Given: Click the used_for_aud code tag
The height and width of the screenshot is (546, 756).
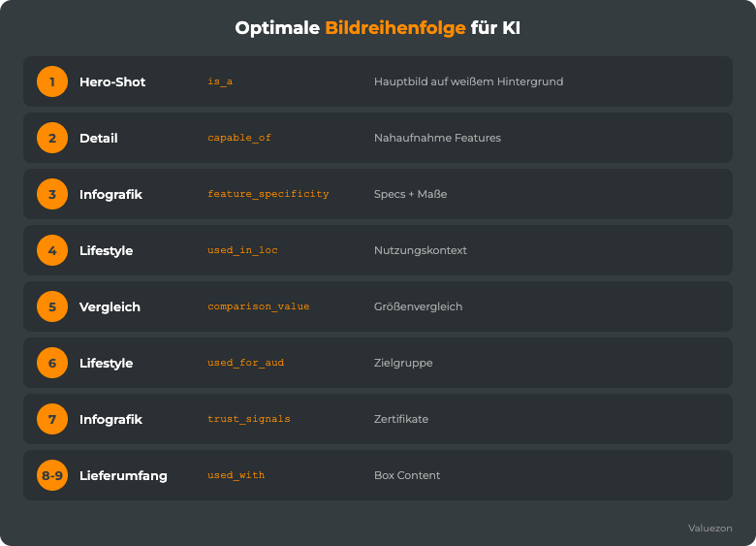Looking at the screenshot, I should tap(245, 363).
